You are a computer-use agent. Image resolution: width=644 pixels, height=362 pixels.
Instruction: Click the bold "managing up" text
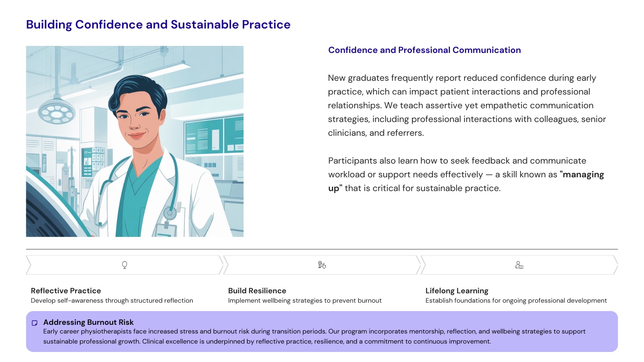[466, 181]
